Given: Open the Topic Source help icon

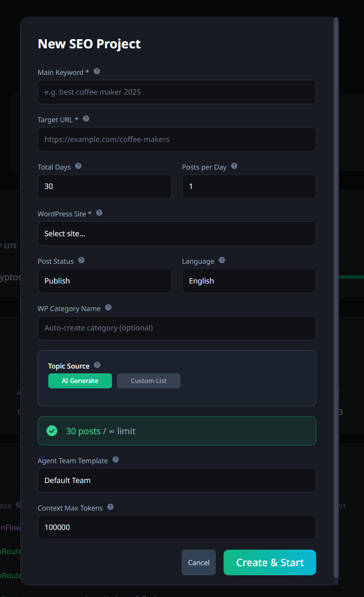Looking at the screenshot, I should 97,365.
